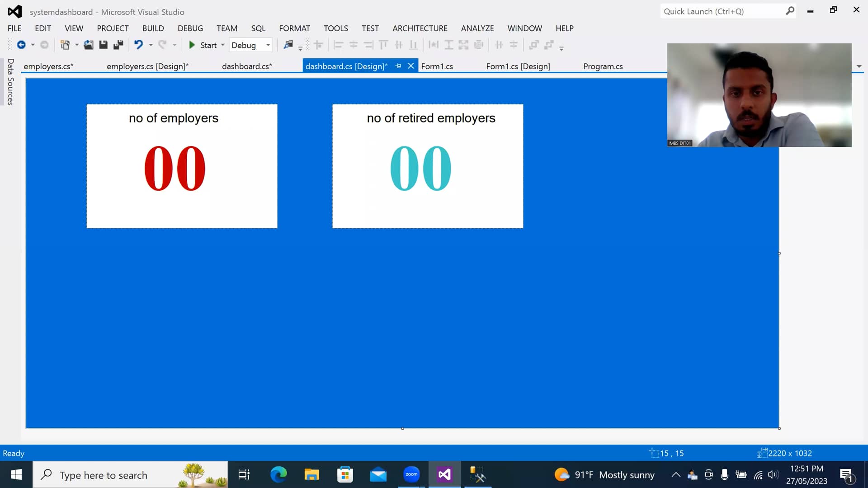Close the dashboard.cs [Design] tab
Viewport: 868px width, 488px height.
411,66
